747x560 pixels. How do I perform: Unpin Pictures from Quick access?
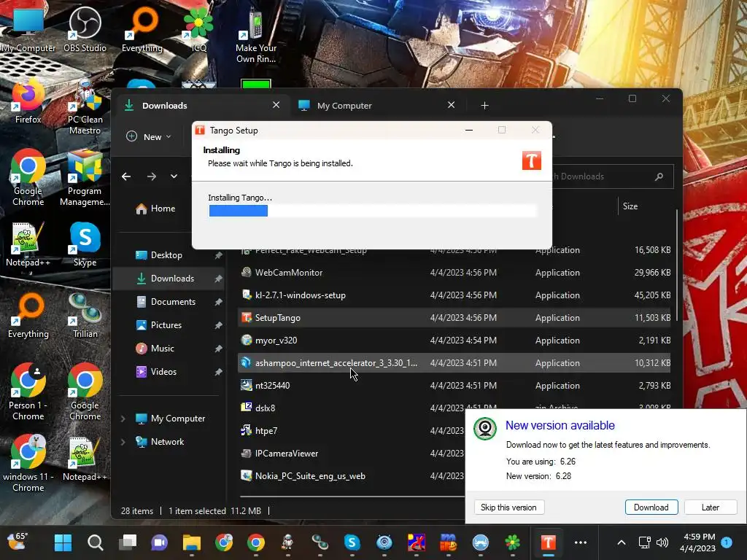pyautogui.click(x=218, y=325)
